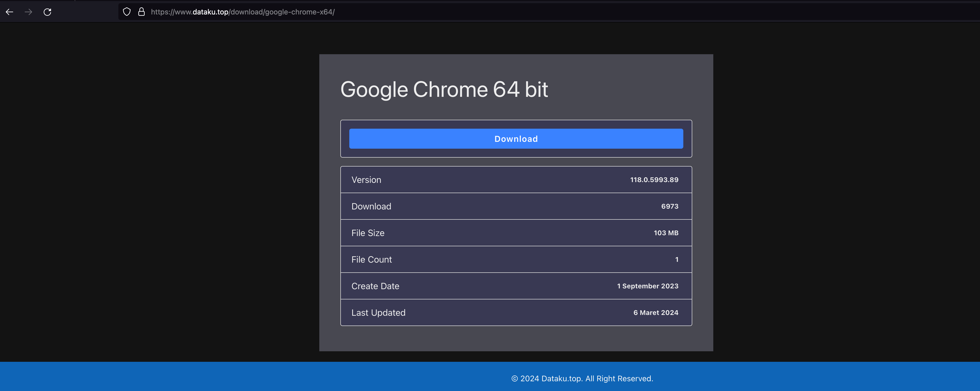Select the File Count value 1
The height and width of the screenshot is (391, 980).
676,260
